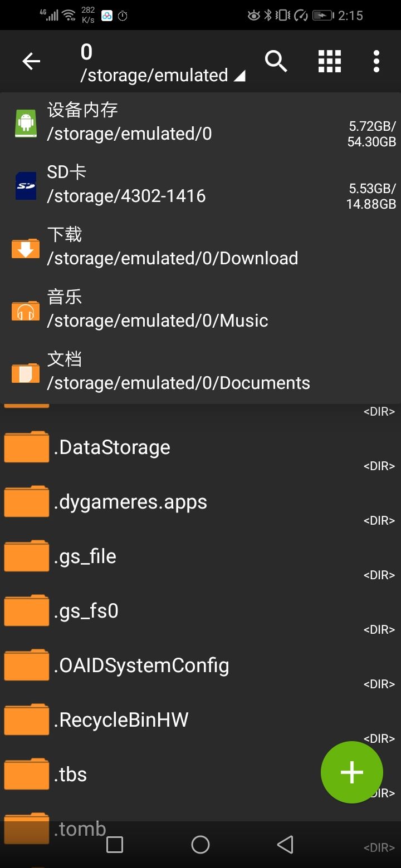This screenshot has height=868, width=401.
Task: Tap the green plus floating button
Action: [x=351, y=772]
